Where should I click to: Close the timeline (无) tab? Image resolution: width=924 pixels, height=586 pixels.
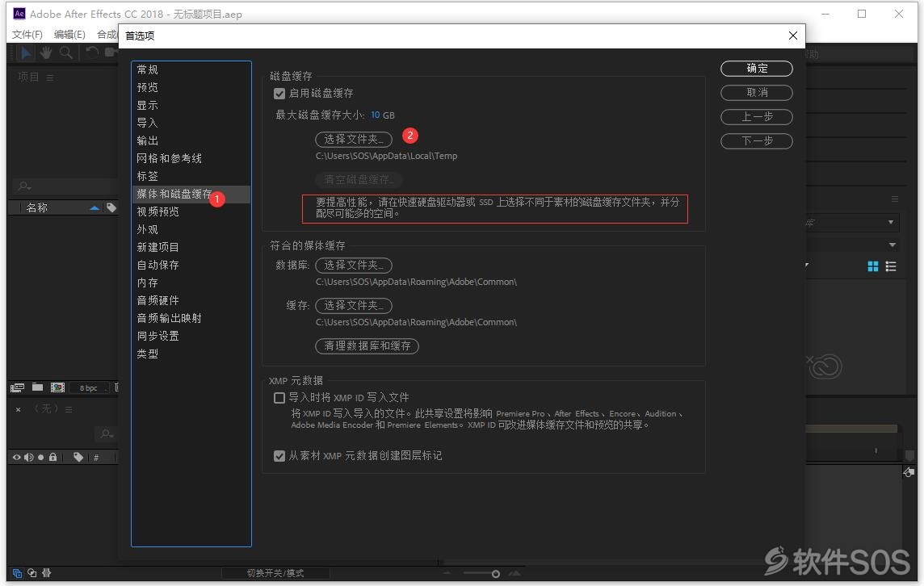coord(19,409)
